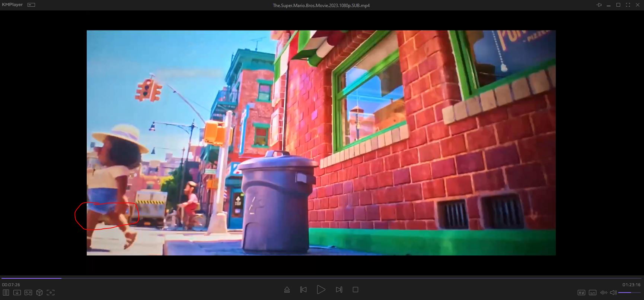Toggle the subtitles button
The image size is (644, 300).
(593, 293)
